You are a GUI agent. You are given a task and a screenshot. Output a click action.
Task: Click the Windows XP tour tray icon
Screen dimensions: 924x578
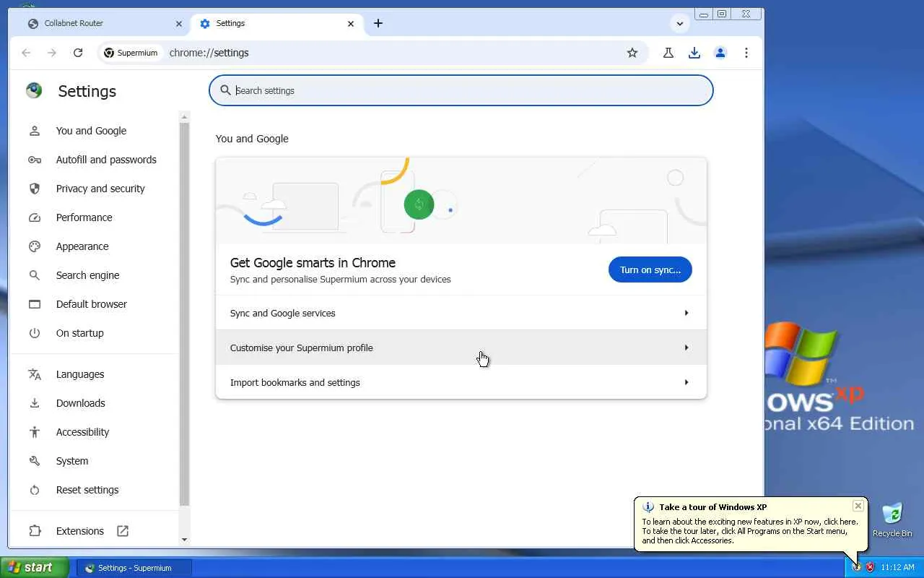856,567
